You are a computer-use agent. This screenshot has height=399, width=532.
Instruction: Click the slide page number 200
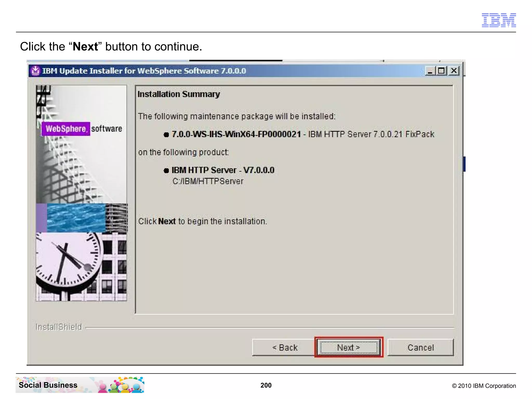click(x=266, y=385)
